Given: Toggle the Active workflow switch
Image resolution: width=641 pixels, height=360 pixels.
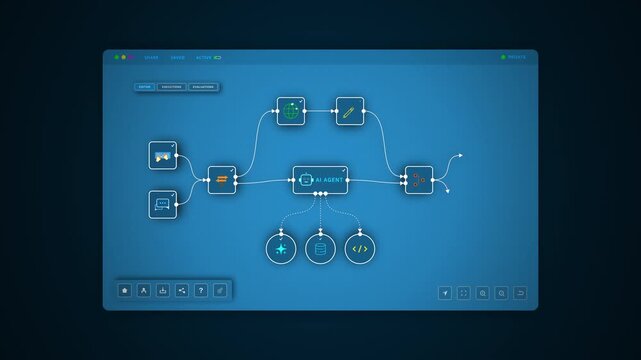Looking at the screenshot, I should tap(217, 58).
